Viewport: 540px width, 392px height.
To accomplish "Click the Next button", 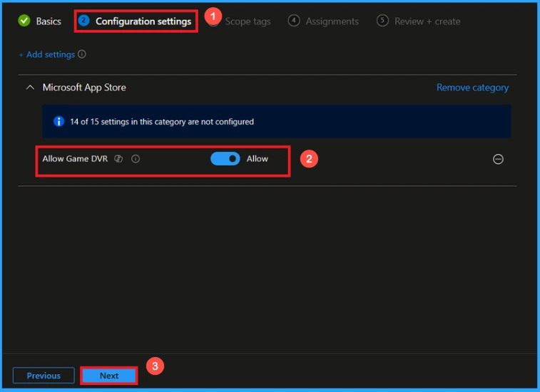I will 109,376.
